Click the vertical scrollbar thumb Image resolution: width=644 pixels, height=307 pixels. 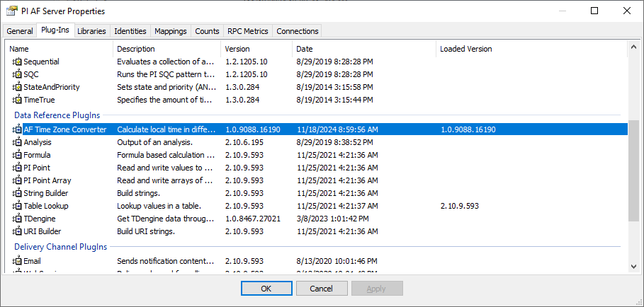click(634, 172)
